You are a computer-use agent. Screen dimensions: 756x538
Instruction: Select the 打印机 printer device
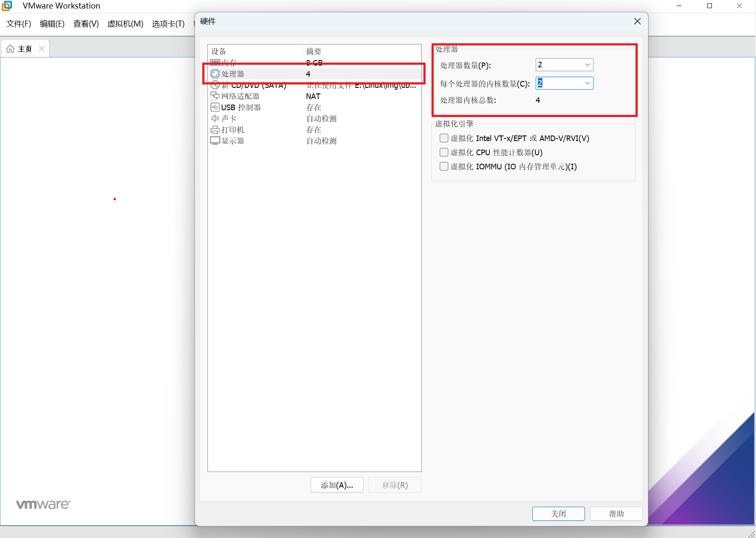click(233, 129)
